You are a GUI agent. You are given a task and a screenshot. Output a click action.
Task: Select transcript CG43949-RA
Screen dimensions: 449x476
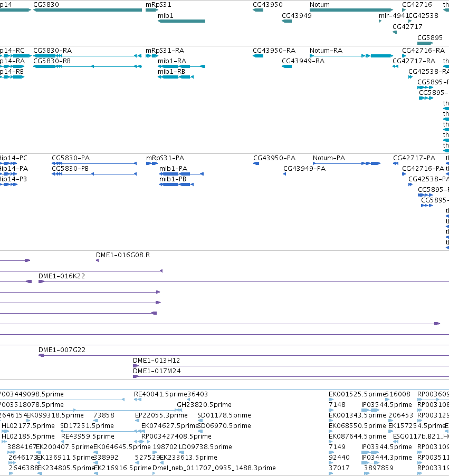[287, 66]
